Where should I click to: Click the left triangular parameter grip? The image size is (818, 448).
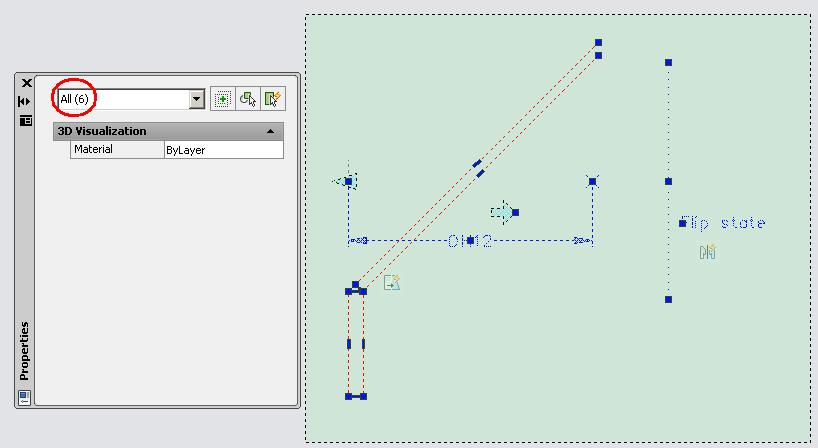tap(348, 181)
